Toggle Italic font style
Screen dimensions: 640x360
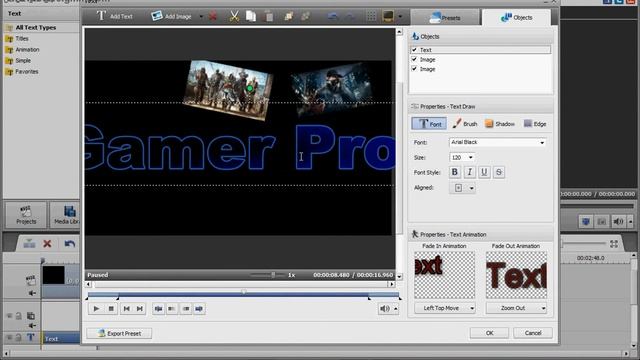click(x=469, y=172)
